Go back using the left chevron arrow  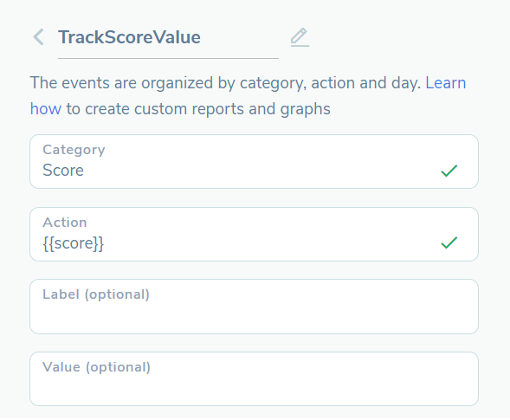38,36
